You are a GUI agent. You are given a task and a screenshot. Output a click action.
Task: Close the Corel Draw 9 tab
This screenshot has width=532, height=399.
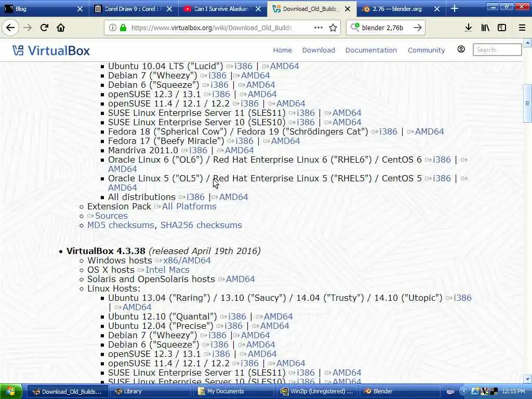click(170, 9)
